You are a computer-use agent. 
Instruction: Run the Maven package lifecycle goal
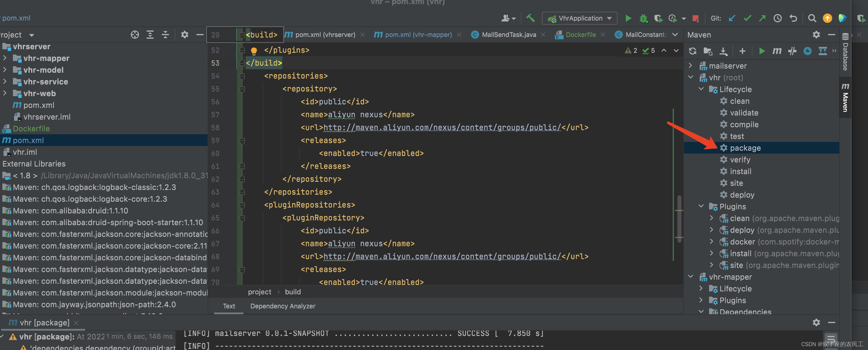tap(746, 147)
